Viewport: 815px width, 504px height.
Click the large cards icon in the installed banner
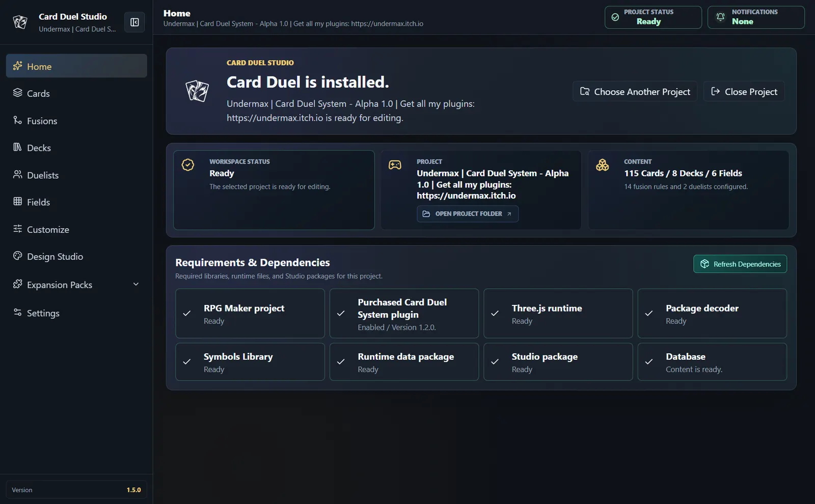pyautogui.click(x=197, y=91)
